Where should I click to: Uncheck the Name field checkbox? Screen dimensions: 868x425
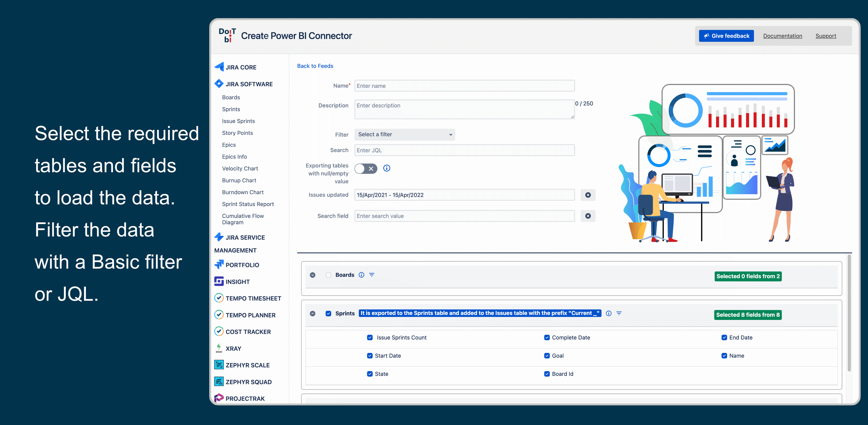(724, 356)
